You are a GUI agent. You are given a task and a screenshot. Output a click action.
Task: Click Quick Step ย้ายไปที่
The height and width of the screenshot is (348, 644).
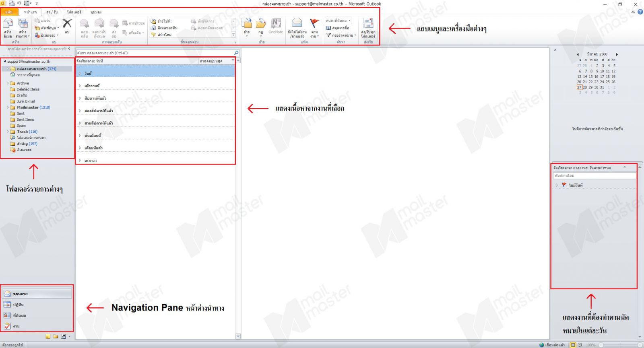coord(161,21)
